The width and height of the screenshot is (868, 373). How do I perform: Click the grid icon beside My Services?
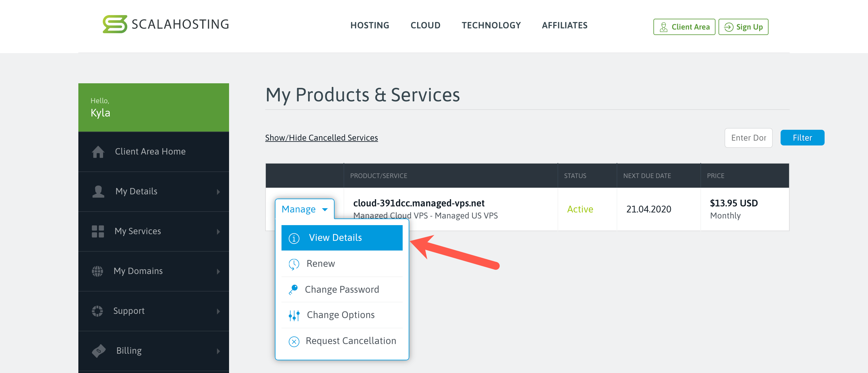coord(98,231)
